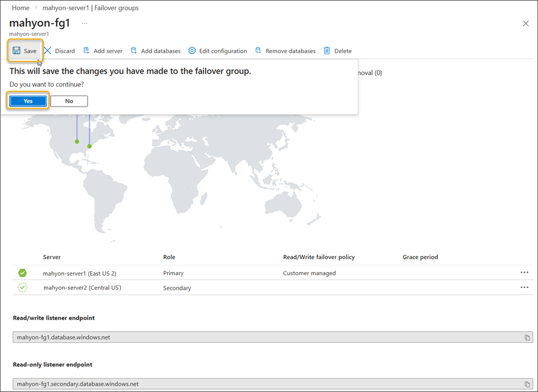The height and width of the screenshot is (392, 538).
Task: Click the Central US marker on the map
Action: pyautogui.click(x=77, y=141)
